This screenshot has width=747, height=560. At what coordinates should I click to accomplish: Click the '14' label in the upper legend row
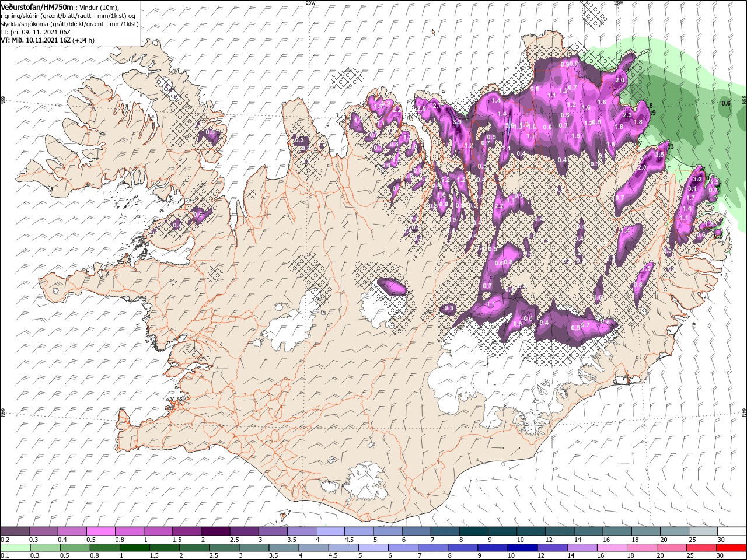point(577,540)
